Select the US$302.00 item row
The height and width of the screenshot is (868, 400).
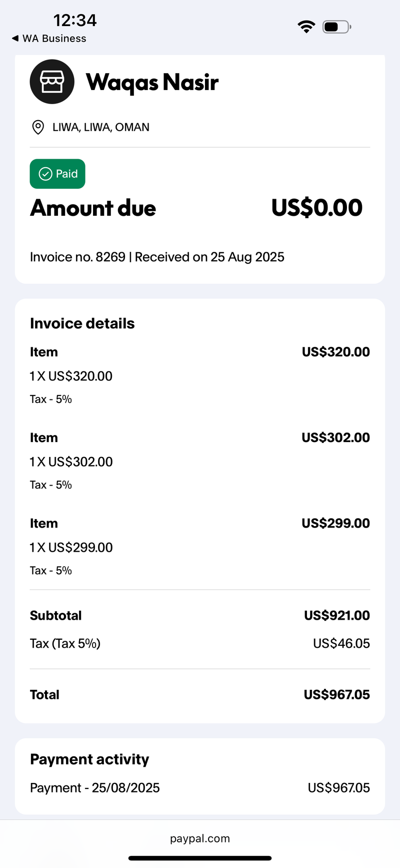click(200, 461)
